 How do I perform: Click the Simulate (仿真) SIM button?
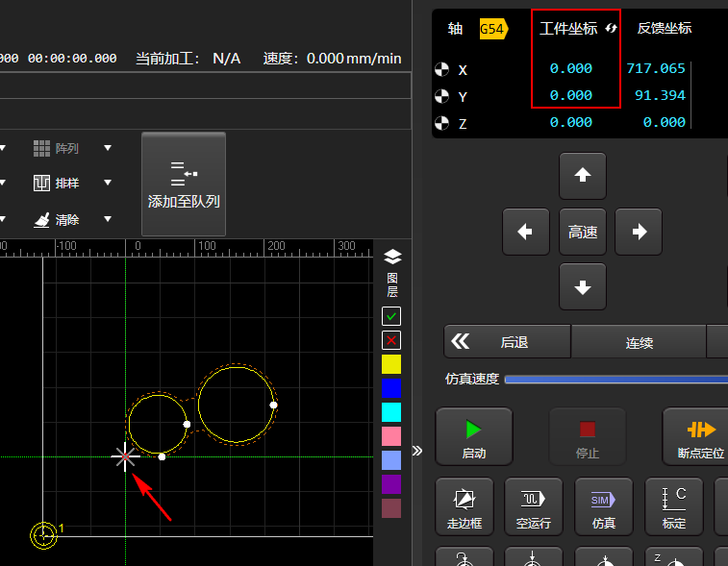[604, 506]
